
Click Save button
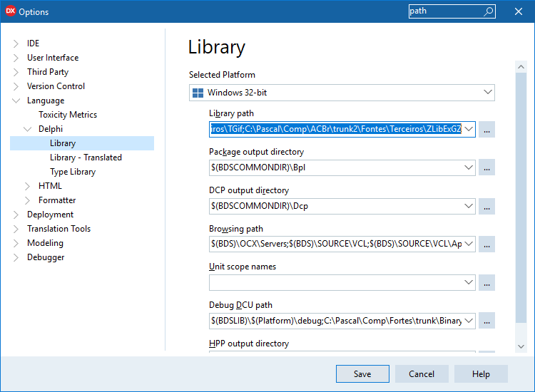click(362, 374)
